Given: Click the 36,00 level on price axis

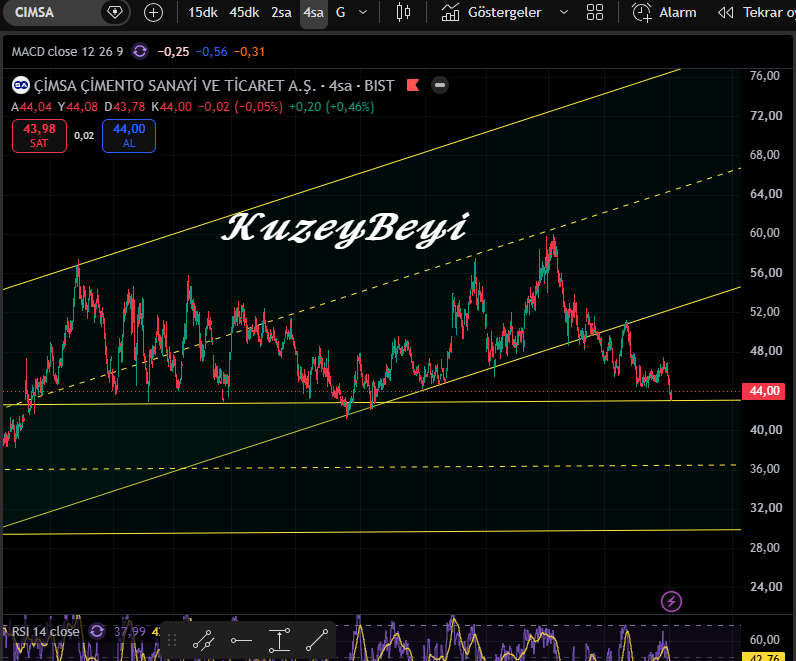Looking at the screenshot, I should click(766, 469).
